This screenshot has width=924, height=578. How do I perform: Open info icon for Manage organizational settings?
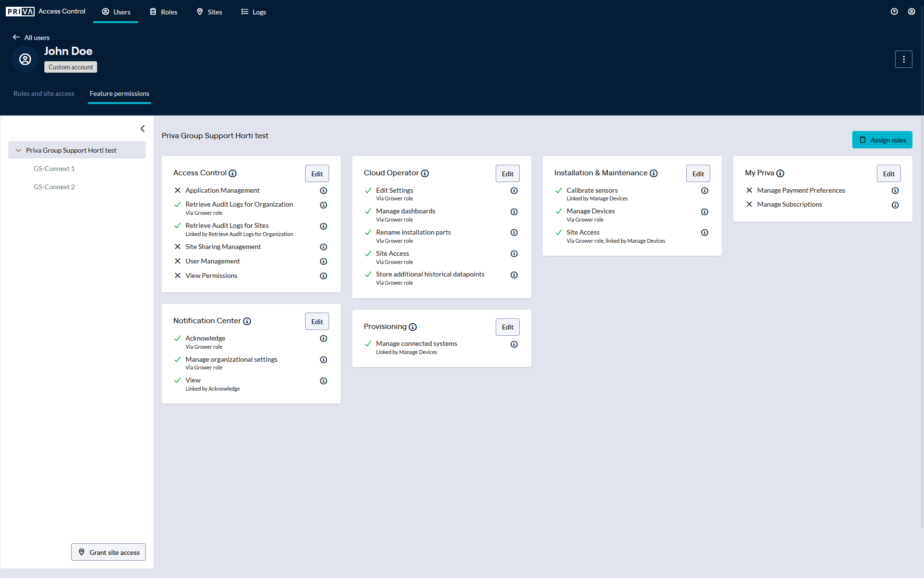pos(323,360)
